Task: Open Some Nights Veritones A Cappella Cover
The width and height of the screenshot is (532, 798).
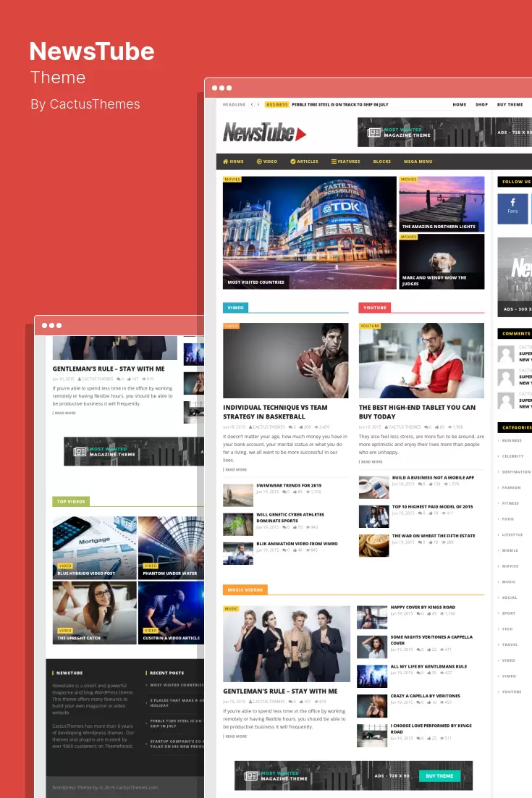Action: pyautogui.click(x=431, y=639)
